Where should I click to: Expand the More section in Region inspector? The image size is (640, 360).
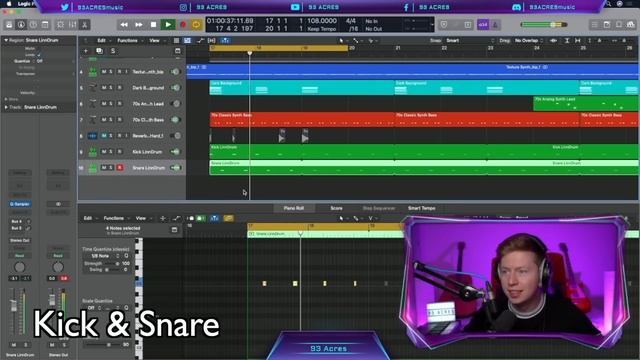click(x=6, y=99)
